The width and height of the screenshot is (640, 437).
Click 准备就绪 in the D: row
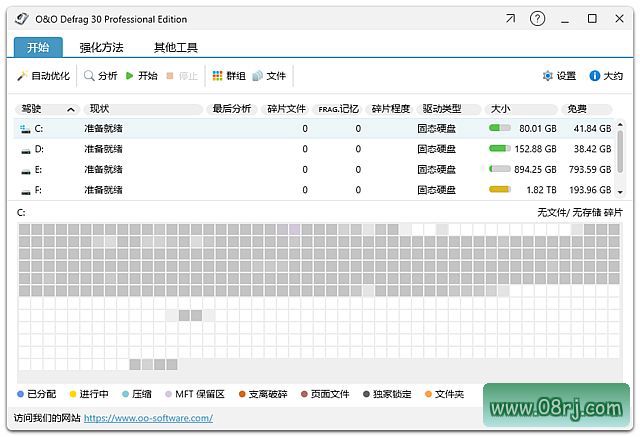(x=103, y=149)
